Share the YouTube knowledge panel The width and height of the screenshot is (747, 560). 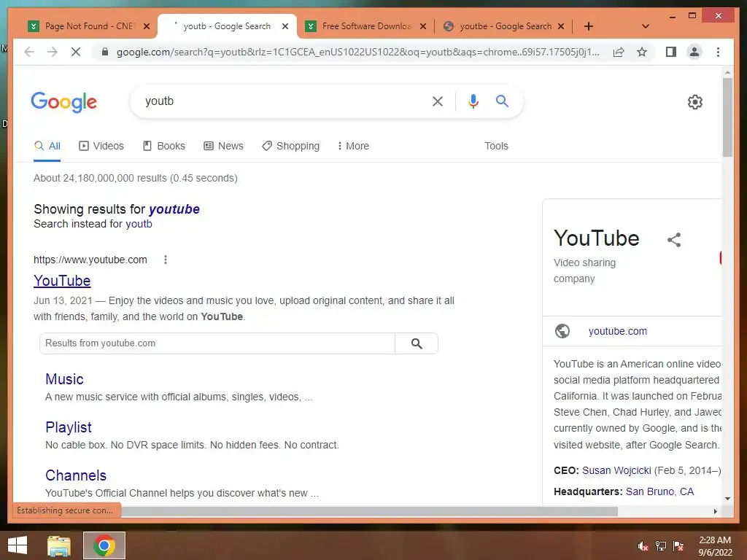pyautogui.click(x=673, y=239)
